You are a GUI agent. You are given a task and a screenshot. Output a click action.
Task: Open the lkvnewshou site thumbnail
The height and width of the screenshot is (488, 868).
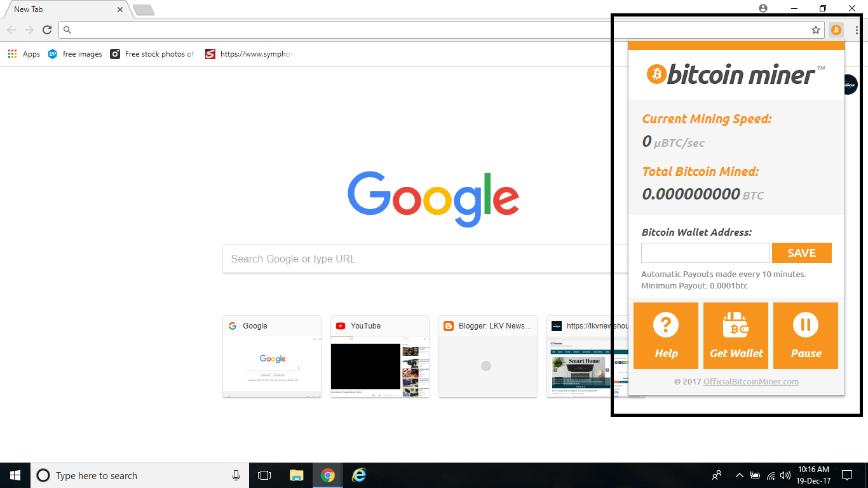tap(588, 356)
